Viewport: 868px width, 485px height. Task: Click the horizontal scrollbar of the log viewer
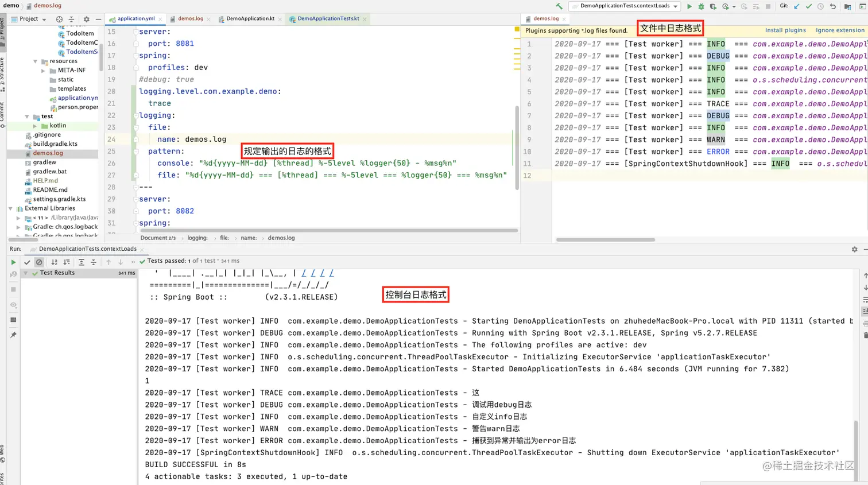pos(606,239)
